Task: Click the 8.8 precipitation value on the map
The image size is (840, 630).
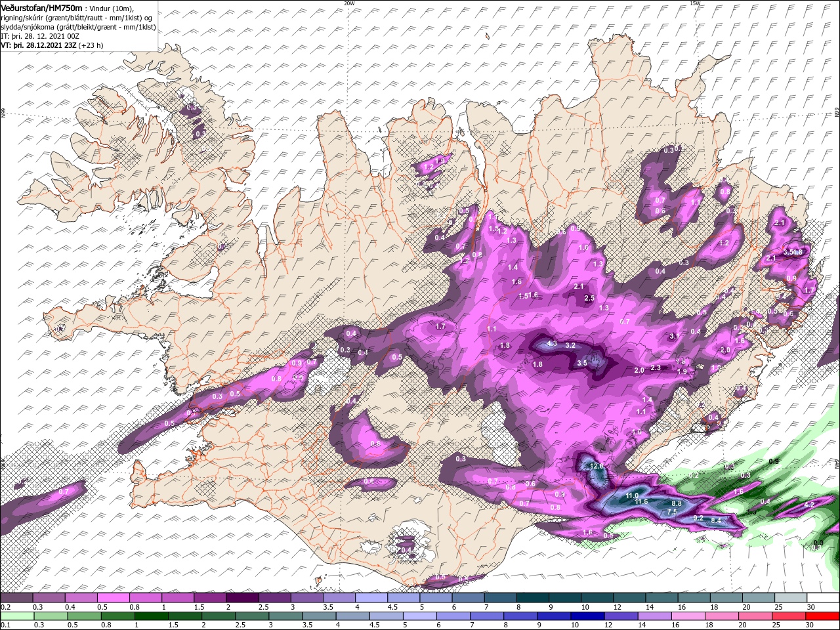Action: click(677, 503)
